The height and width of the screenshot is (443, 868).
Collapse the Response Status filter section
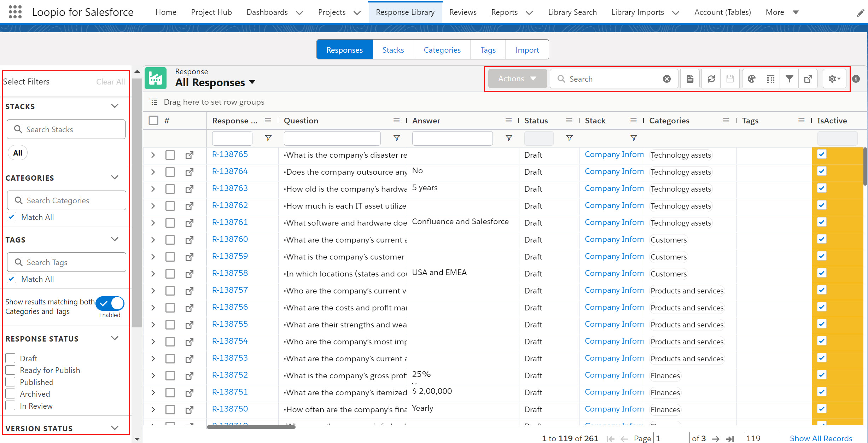tap(115, 338)
